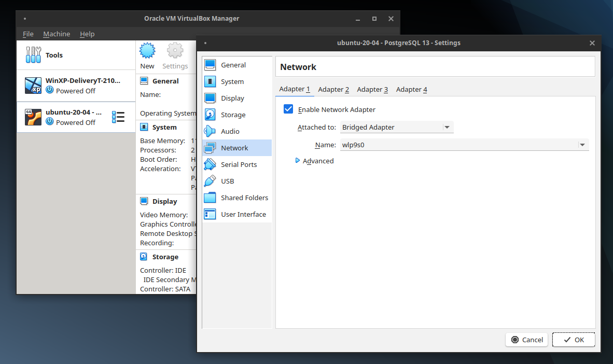
Task: Close the Settings dialog window
Action: pyautogui.click(x=592, y=43)
